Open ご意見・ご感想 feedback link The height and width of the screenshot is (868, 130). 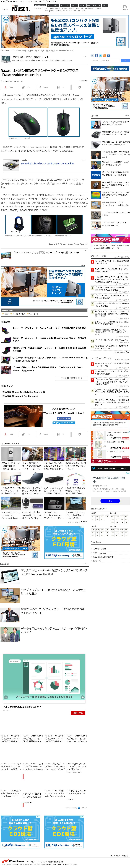pyautogui.click(x=100, y=549)
